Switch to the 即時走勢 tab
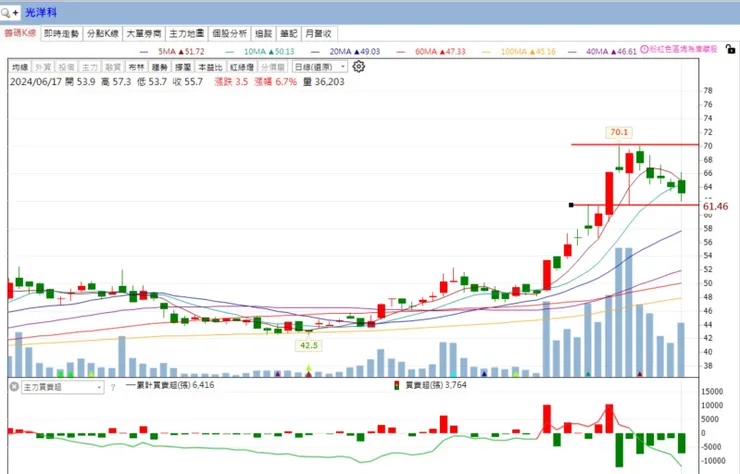 point(61,34)
